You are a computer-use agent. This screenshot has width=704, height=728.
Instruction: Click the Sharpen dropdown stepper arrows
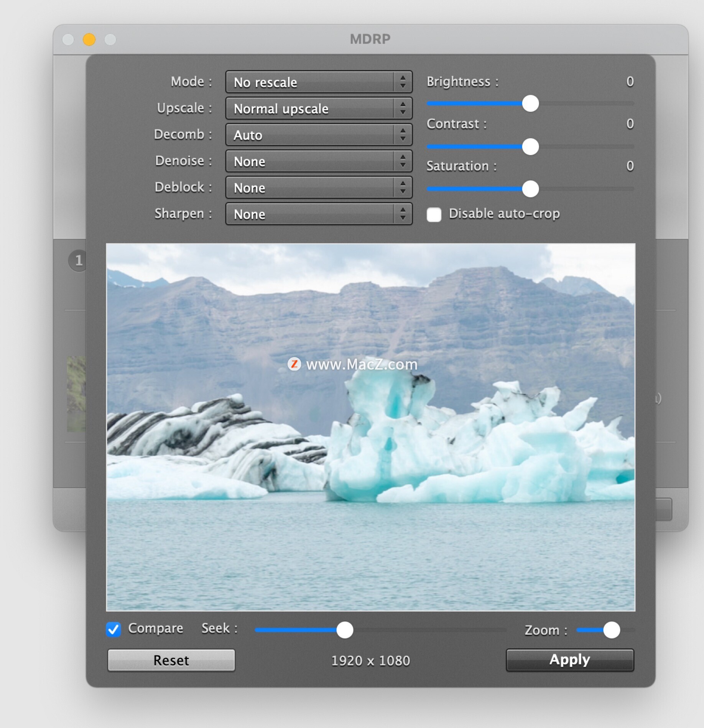pos(403,214)
